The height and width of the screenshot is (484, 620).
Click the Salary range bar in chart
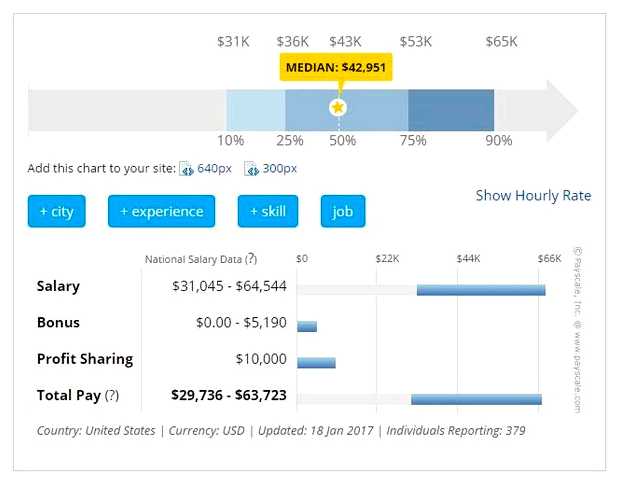(480, 290)
